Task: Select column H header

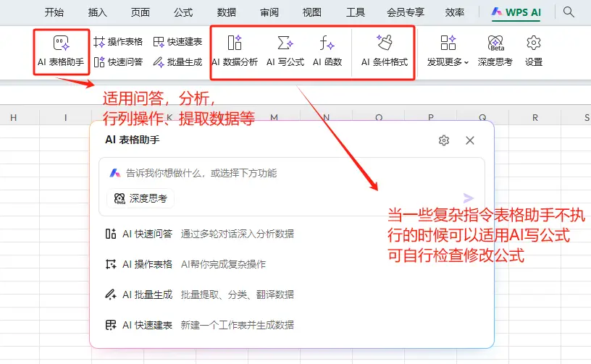Action: coord(14,117)
